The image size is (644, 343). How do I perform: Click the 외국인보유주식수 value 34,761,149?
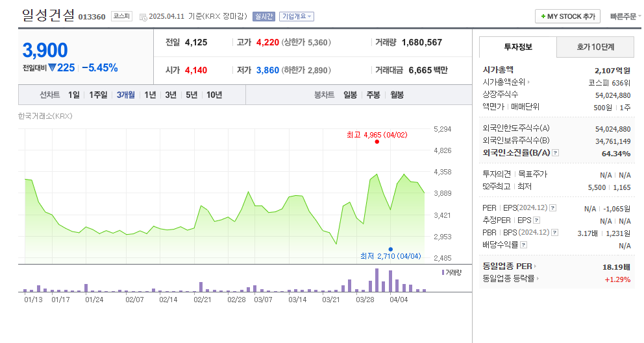(x=613, y=141)
